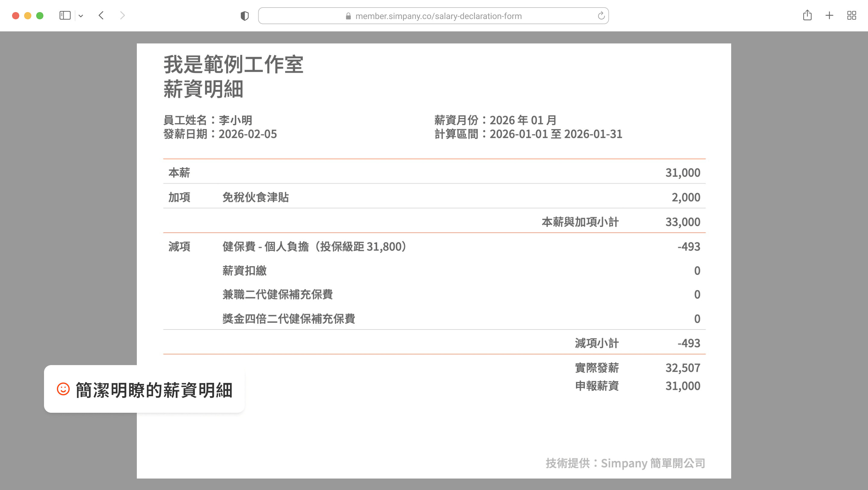Click the back navigation arrow
Viewport: 868px width, 490px height.
click(101, 15)
